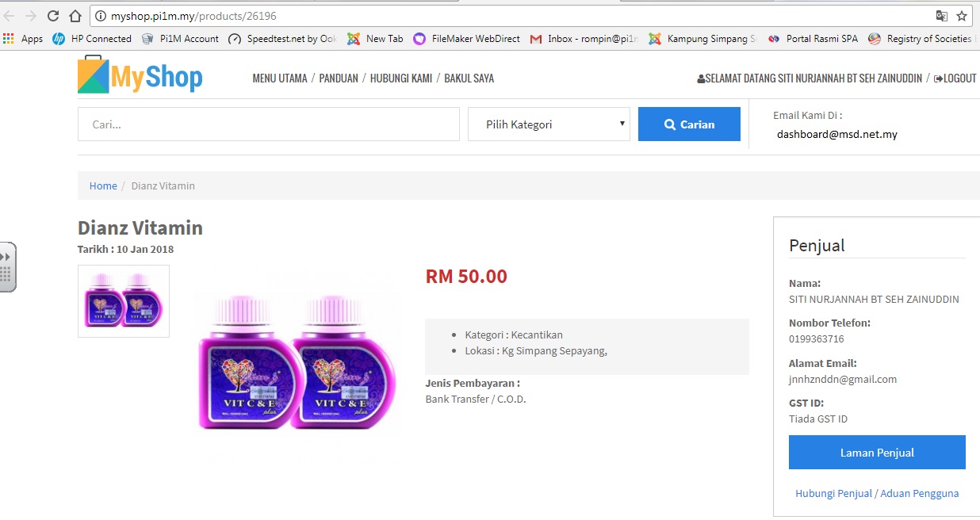Click the Laman Penjual button

(x=877, y=453)
